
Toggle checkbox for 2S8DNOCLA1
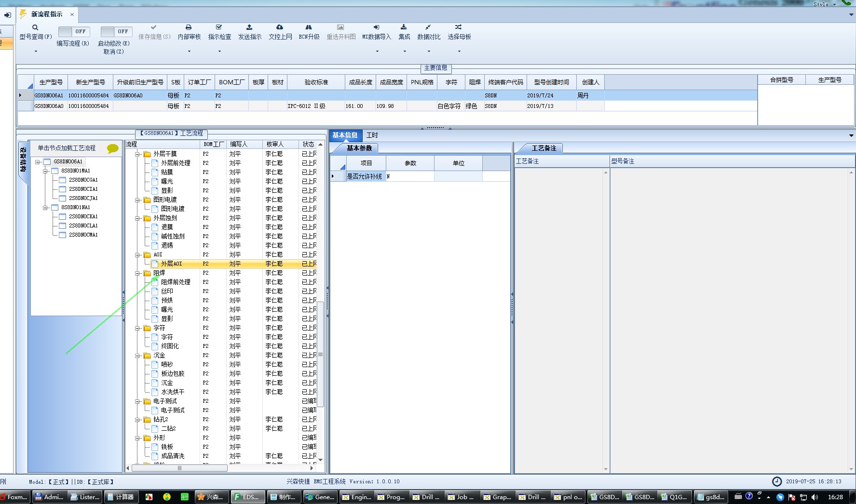[62, 226]
